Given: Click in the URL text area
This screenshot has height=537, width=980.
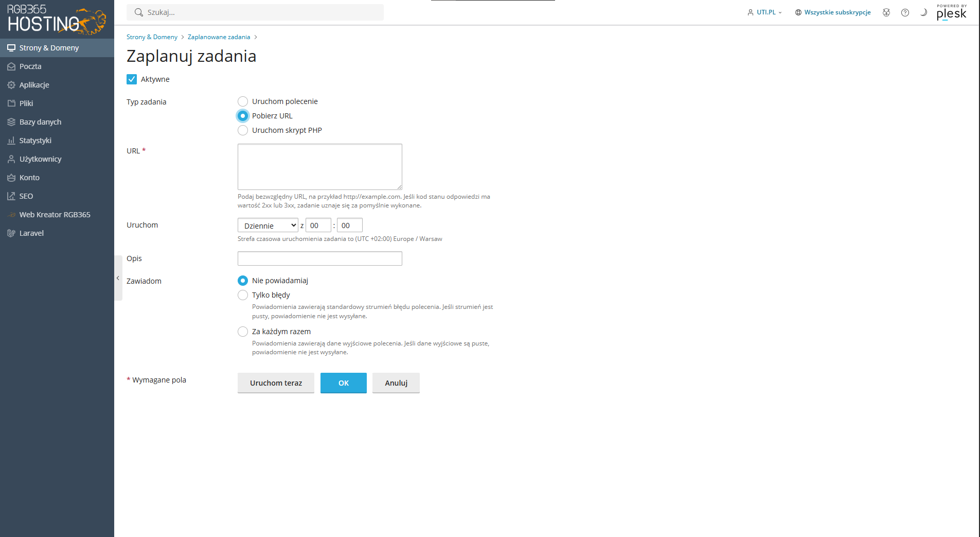Looking at the screenshot, I should pyautogui.click(x=320, y=167).
